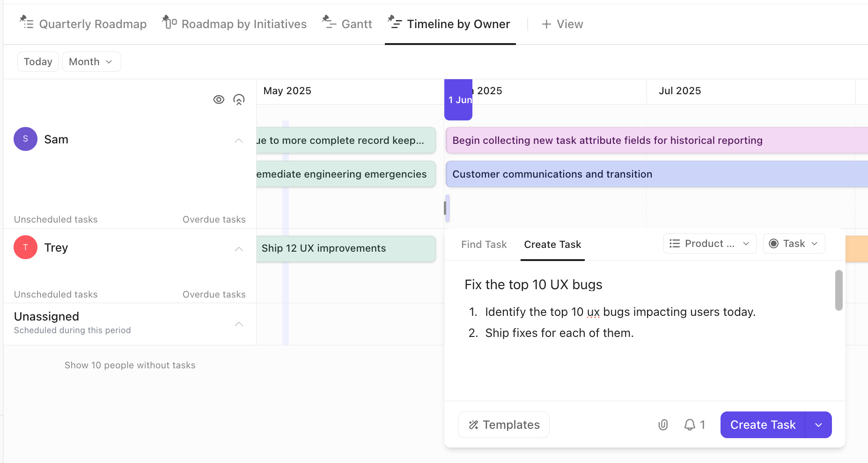Open the Templates button
The image size is (868, 463).
coord(503,425)
